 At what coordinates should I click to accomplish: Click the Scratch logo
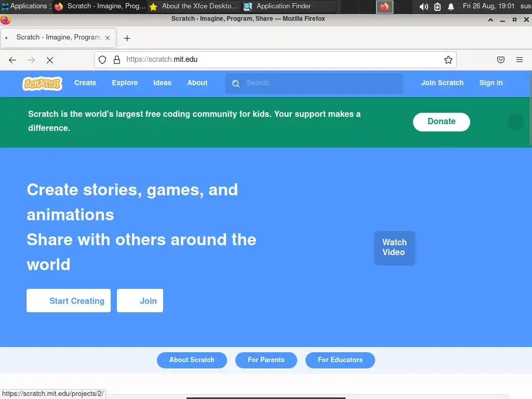tap(42, 84)
